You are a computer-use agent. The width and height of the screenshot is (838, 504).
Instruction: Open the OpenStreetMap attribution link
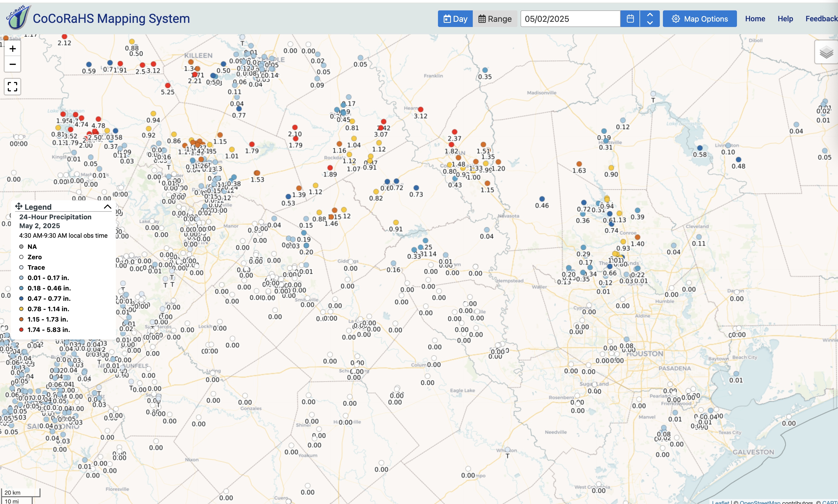[x=760, y=502]
